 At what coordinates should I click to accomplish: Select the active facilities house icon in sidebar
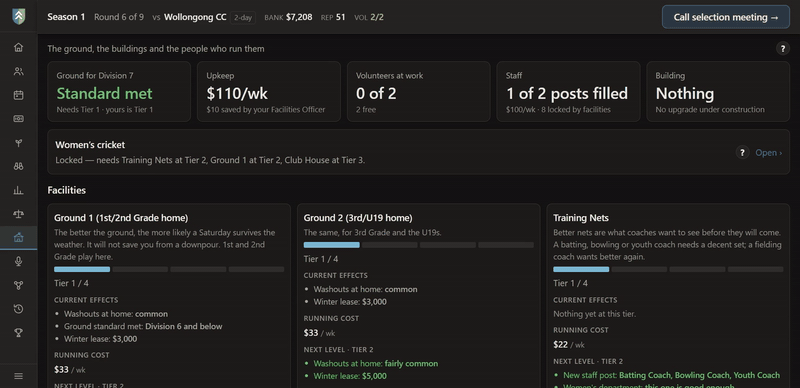pyautogui.click(x=18, y=237)
